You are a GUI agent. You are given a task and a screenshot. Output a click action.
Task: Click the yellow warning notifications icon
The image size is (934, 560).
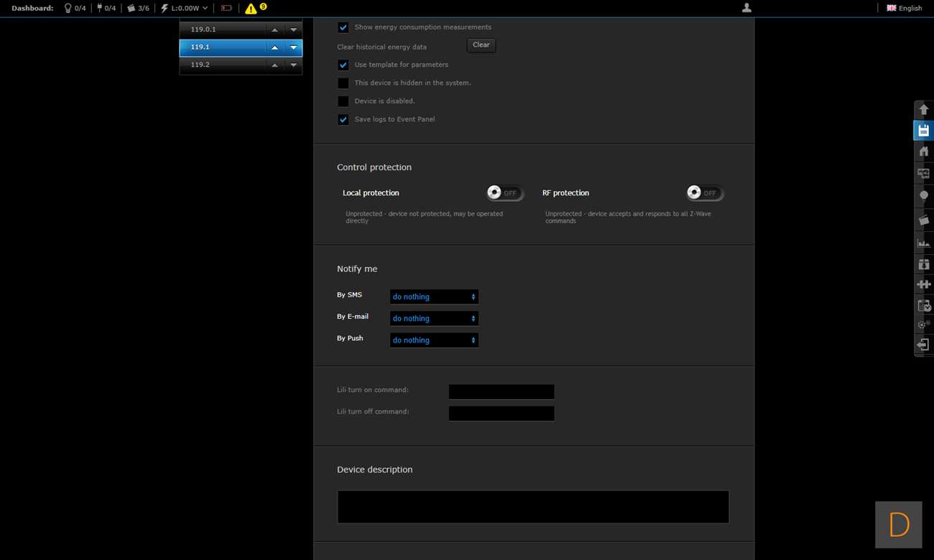click(251, 9)
